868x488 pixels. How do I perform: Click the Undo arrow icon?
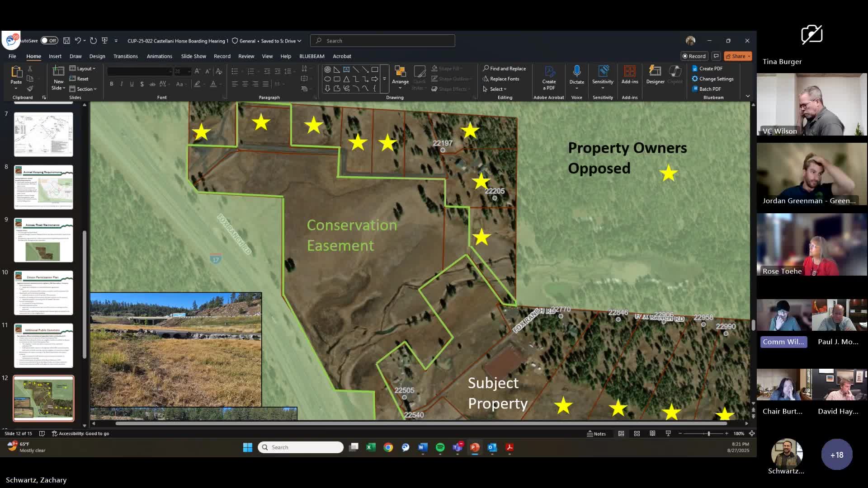click(x=78, y=41)
